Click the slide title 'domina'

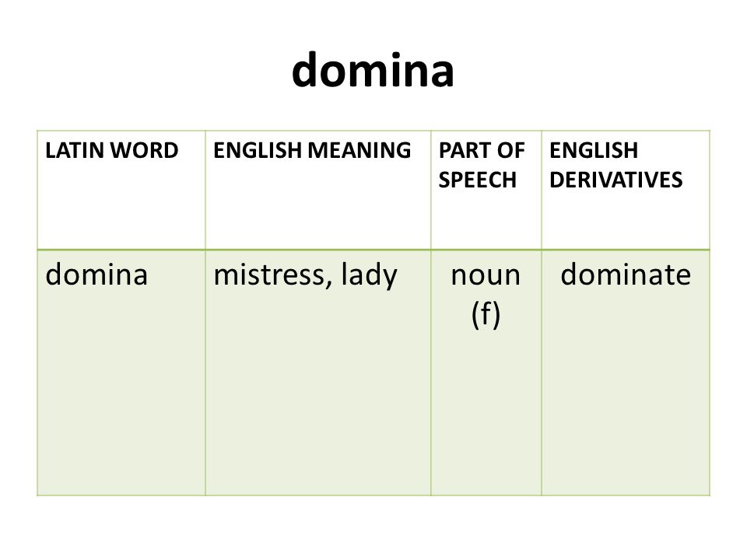373,70
